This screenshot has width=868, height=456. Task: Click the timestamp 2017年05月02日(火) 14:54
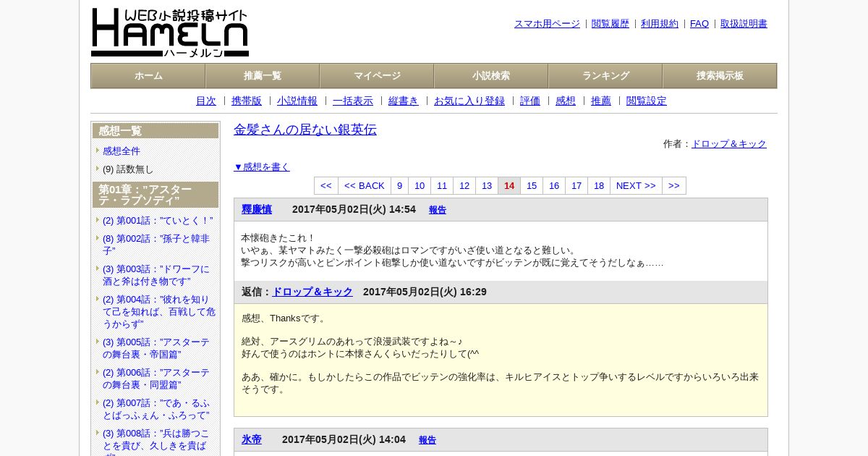[x=354, y=209]
